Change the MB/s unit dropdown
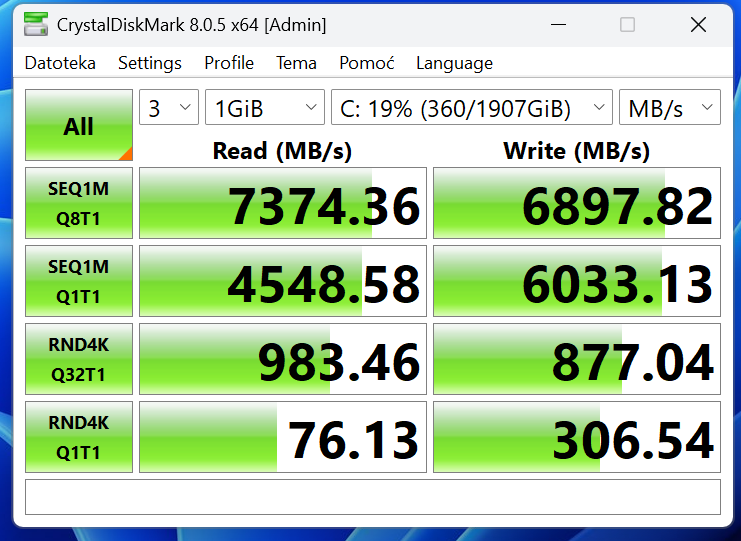Viewport: 741px width, 541px height. point(669,108)
